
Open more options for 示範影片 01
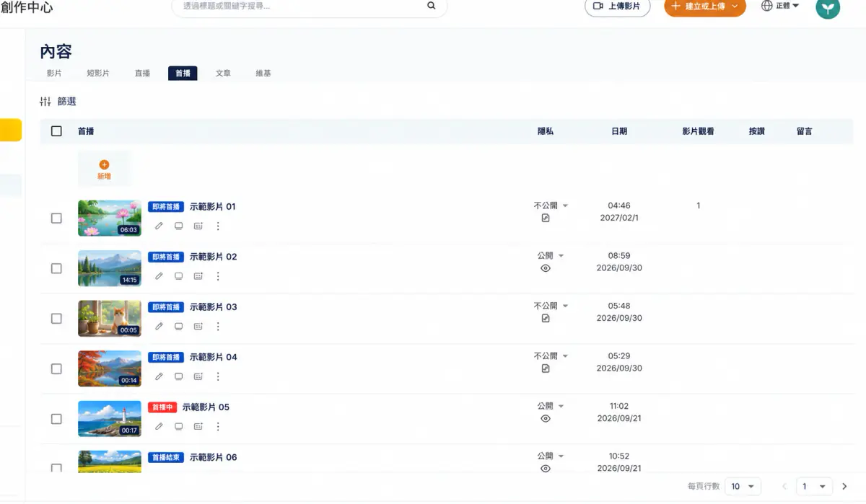218,226
